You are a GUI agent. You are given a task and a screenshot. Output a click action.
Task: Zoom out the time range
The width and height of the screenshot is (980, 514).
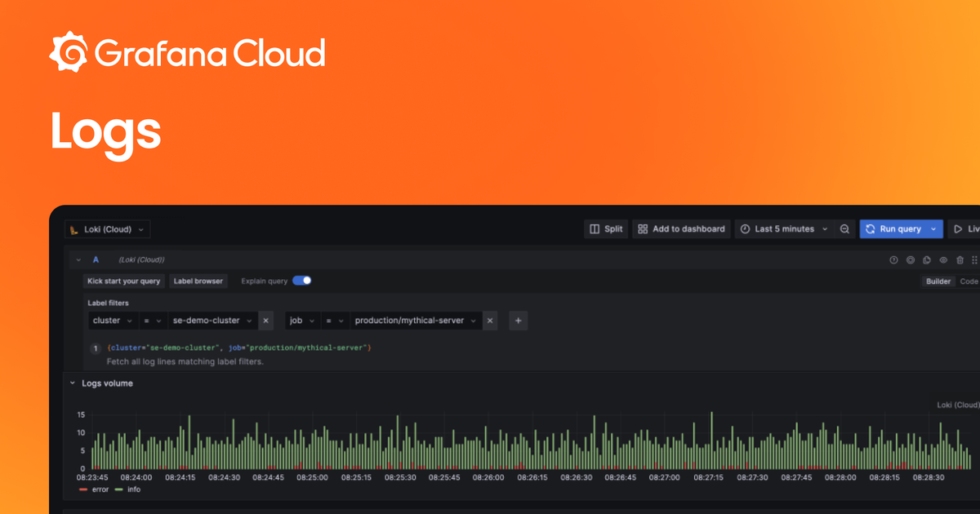click(844, 229)
